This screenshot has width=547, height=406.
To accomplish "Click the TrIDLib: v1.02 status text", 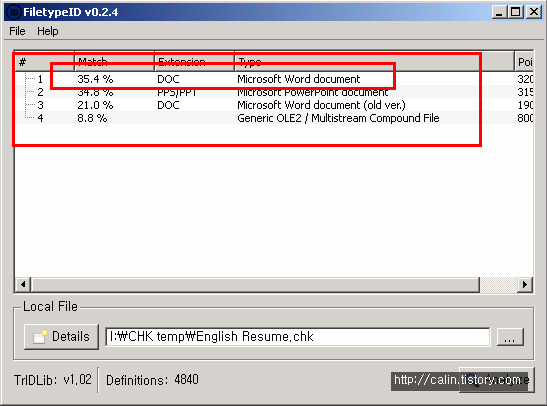I will pyautogui.click(x=53, y=380).
